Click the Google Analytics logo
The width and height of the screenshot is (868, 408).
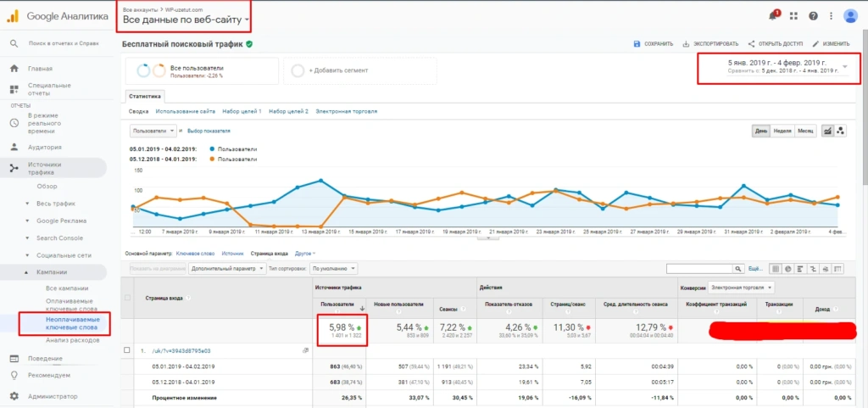(13, 15)
